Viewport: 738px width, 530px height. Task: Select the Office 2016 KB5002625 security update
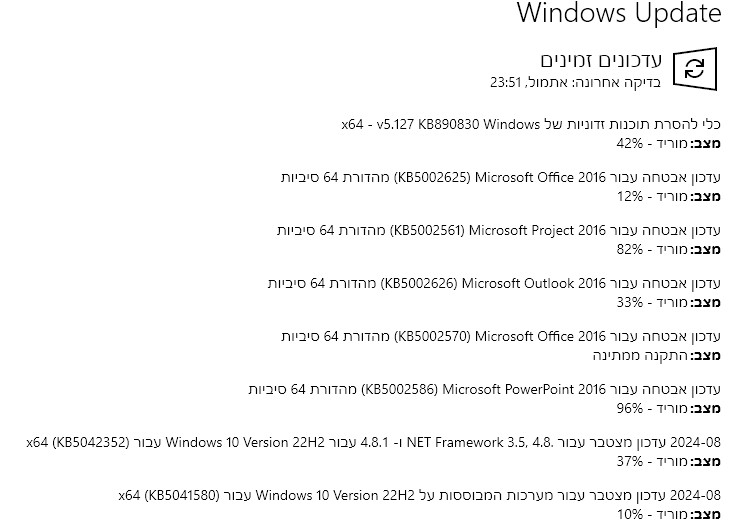(500, 178)
